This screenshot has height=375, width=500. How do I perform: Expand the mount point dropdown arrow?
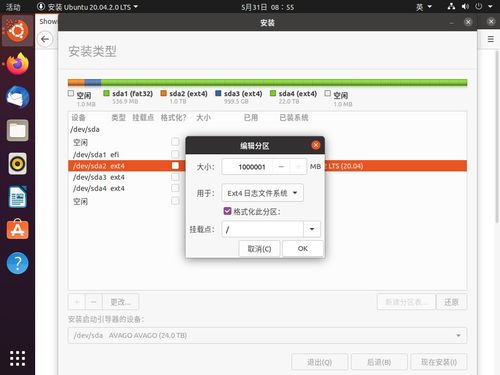coord(312,229)
